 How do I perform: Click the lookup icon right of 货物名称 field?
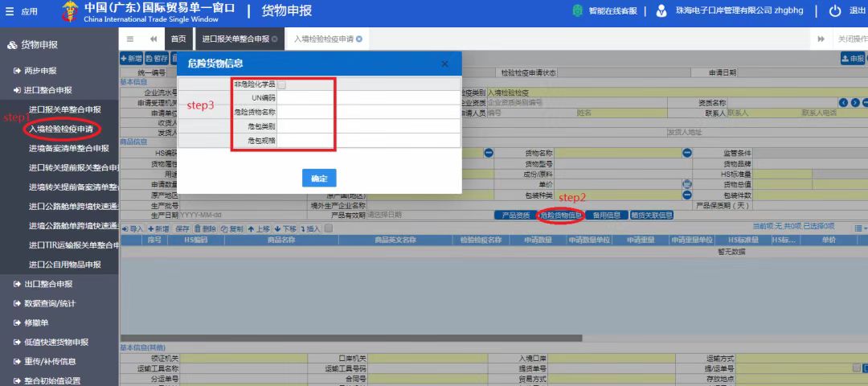click(x=687, y=153)
